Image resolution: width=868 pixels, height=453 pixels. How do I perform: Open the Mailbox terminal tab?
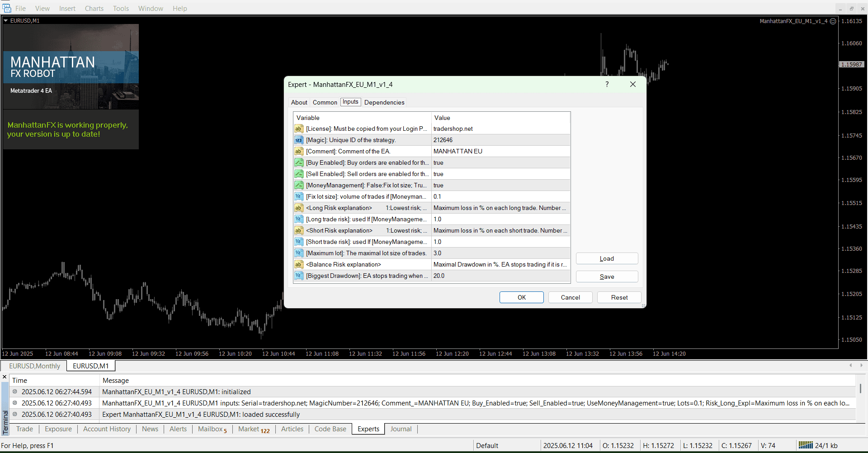pos(212,429)
